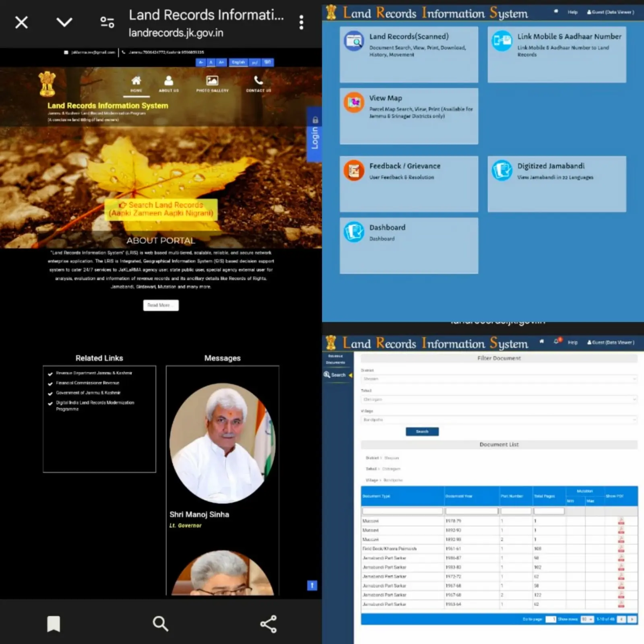The width and height of the screenshot is (644, 644).
Task: Tap the search magnifier in the bottom bar
Action: click(160, 624)
